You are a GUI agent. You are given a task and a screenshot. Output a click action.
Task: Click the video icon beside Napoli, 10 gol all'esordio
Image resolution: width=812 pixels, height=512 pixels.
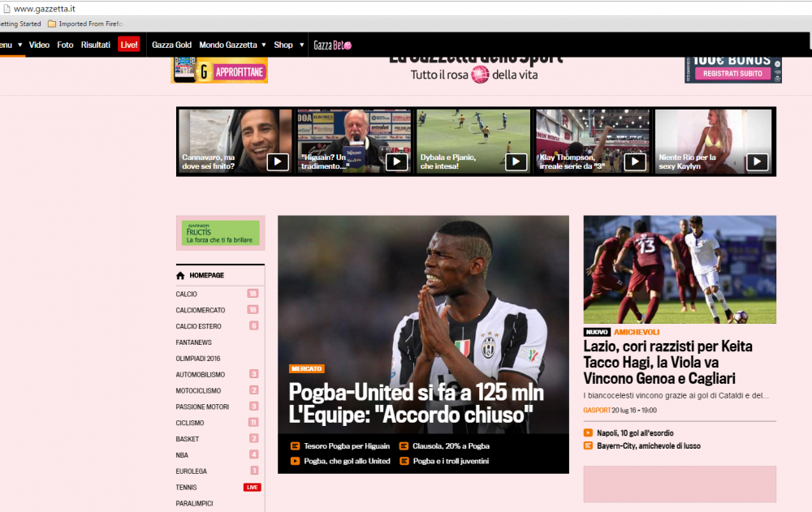pyautogui.click(x=588, y=432)
